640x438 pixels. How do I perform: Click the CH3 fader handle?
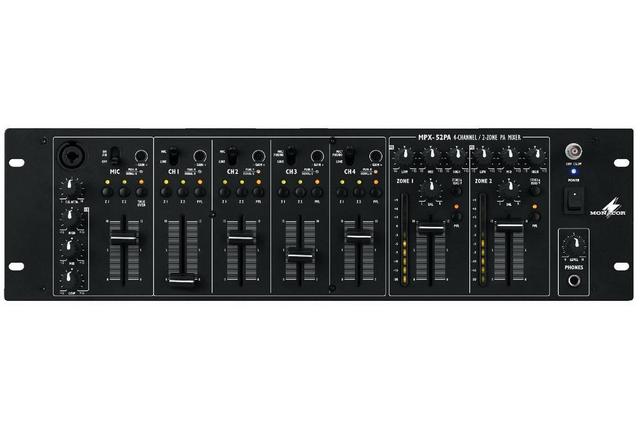(298, 257)
